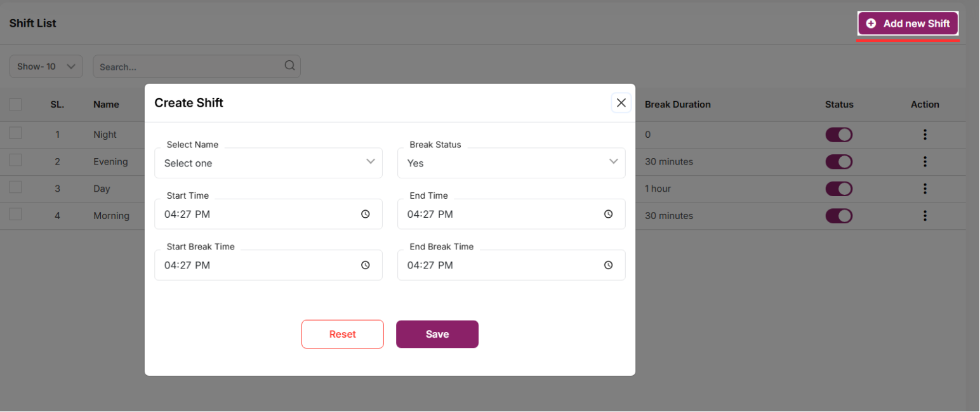
Task: Check the select-all checkbox in table header
Action: tap(16, 105)
